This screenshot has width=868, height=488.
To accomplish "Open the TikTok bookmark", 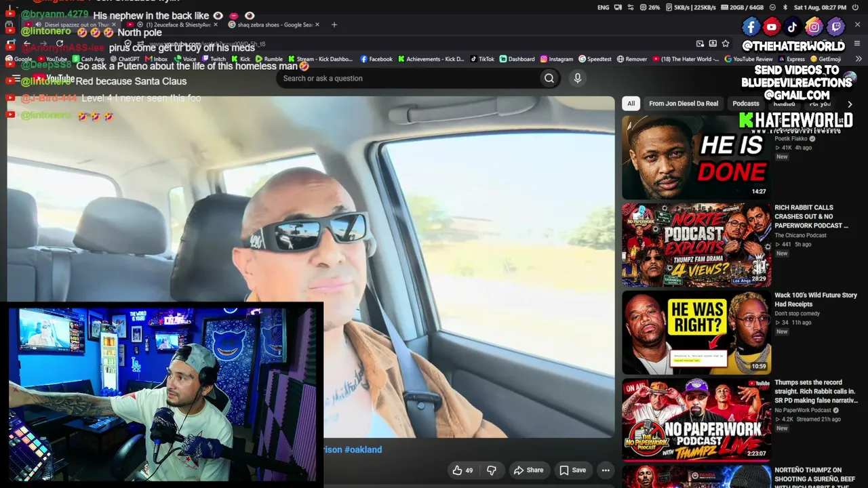I will (x=482, y=59).
